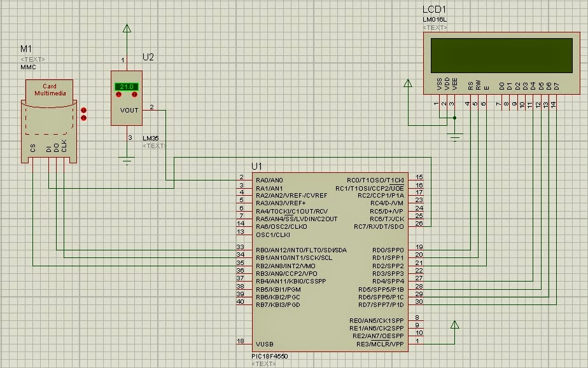Viewport: 588px width, 368px height.
Task: Click the power terminal above U2
Action: click(126, 29)
